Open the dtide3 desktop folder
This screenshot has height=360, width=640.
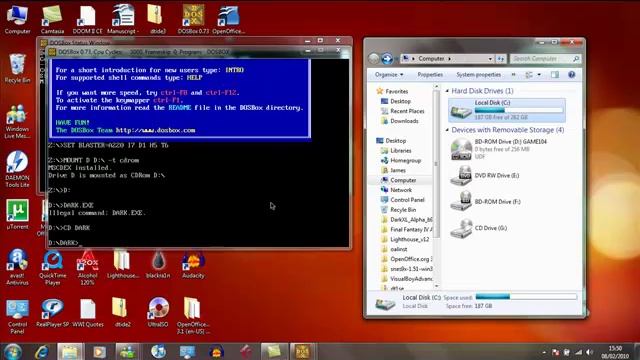pos(158,18)
